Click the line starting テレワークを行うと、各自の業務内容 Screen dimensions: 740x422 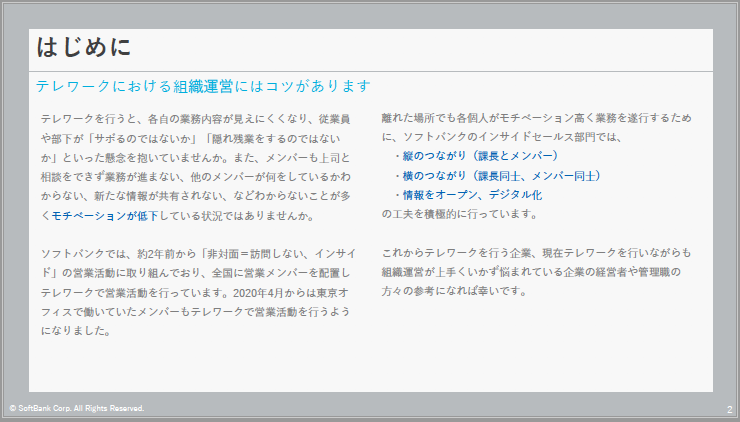coord(195,119)
